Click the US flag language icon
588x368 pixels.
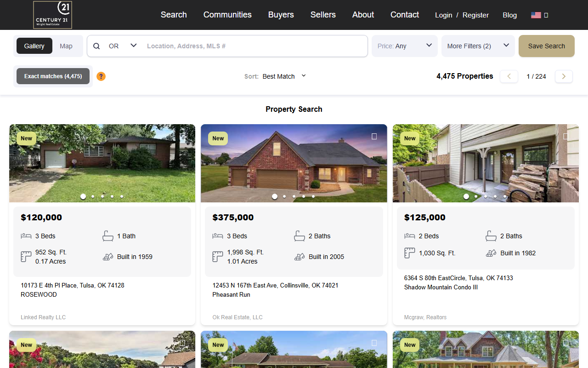click(x=536, y=15)
